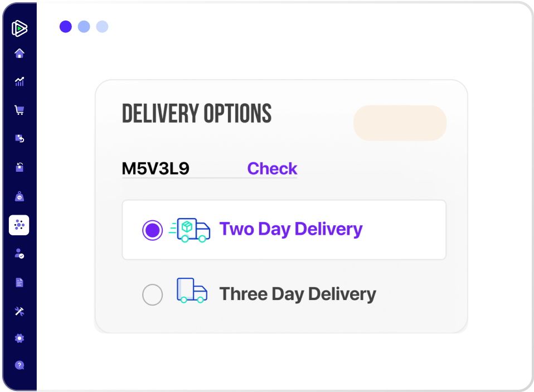Open the shopping cart section

click(20, 110)
